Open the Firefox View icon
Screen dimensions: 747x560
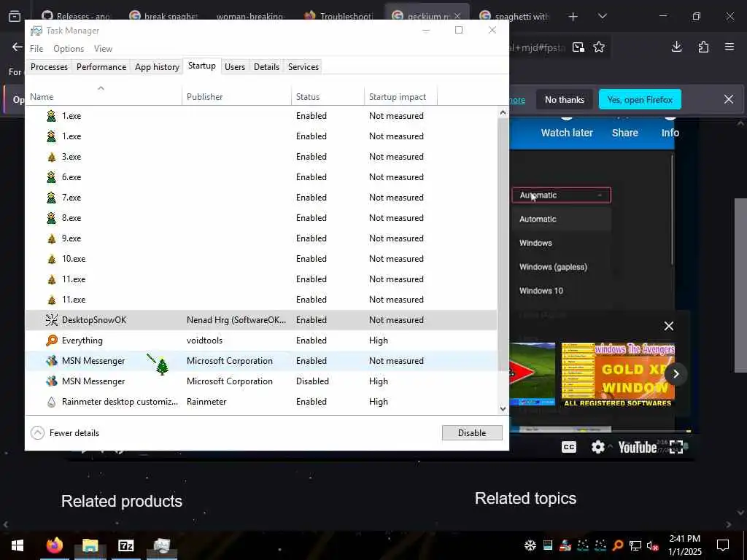15,17
